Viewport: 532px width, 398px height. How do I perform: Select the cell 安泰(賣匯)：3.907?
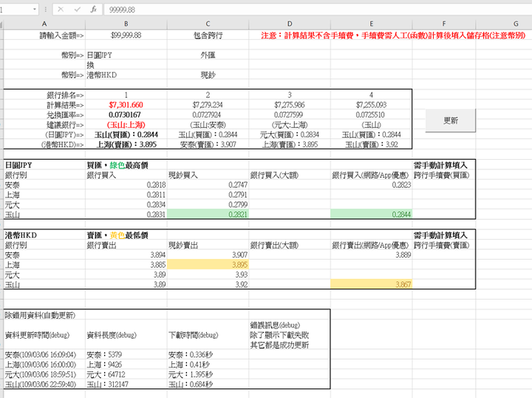point(208,144)
